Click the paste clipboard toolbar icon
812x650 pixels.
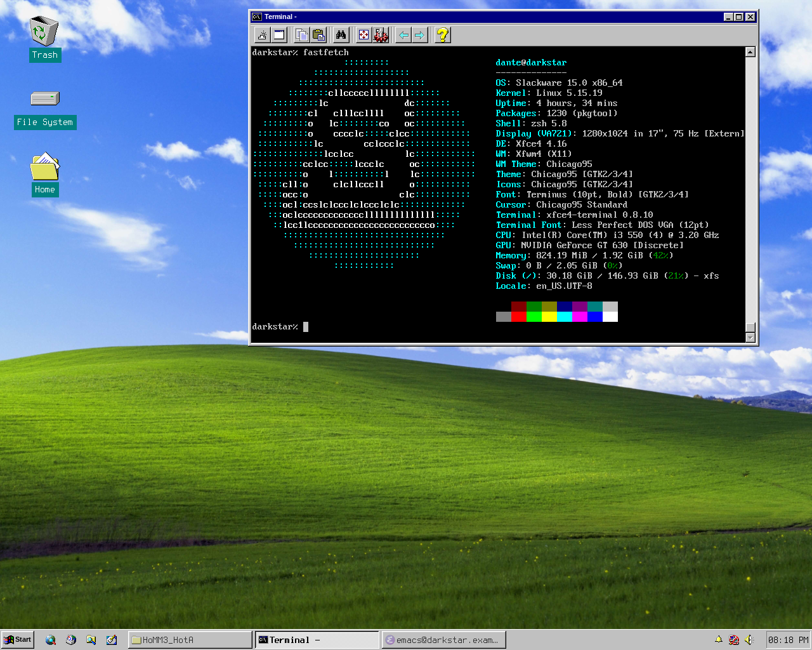tap(319, 35)
